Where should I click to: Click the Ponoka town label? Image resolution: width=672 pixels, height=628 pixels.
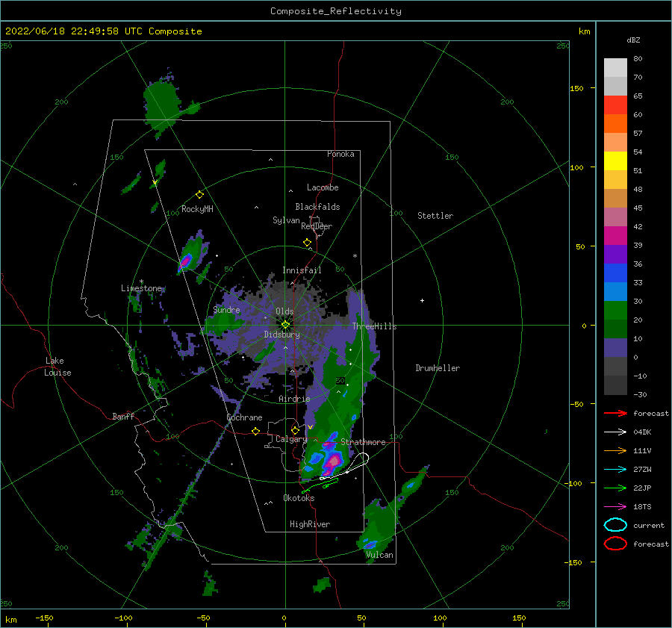[x=340, y=154]
